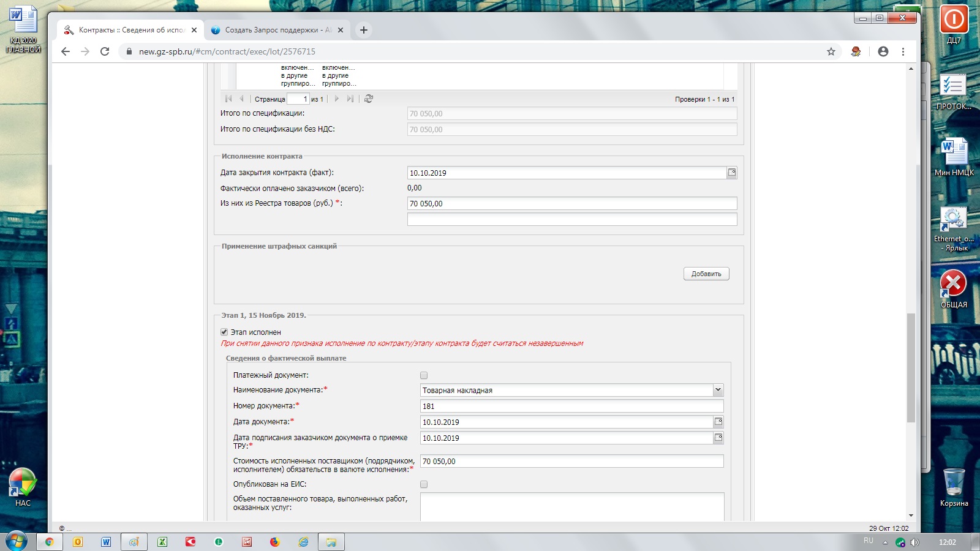
Task: Click the 'Стоимость исполненных' obligations amount field
Action: tap(572, 461)
